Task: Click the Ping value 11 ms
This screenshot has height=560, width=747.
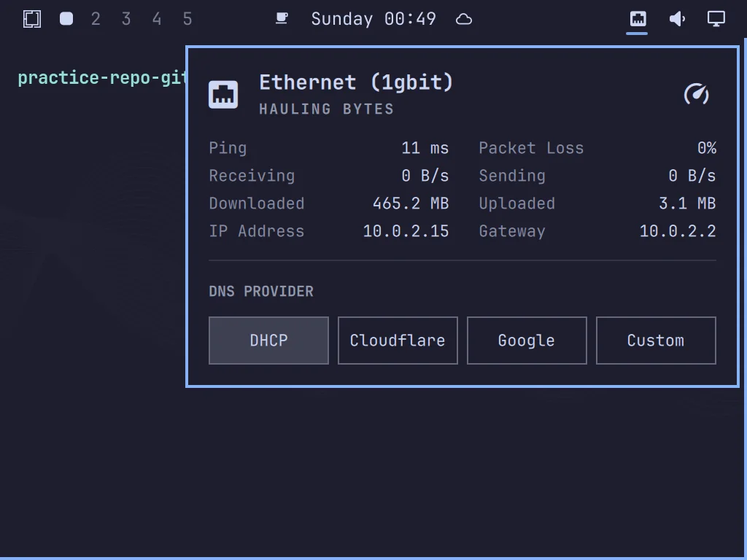Action: pyautogui.click(x=425, y=148)
